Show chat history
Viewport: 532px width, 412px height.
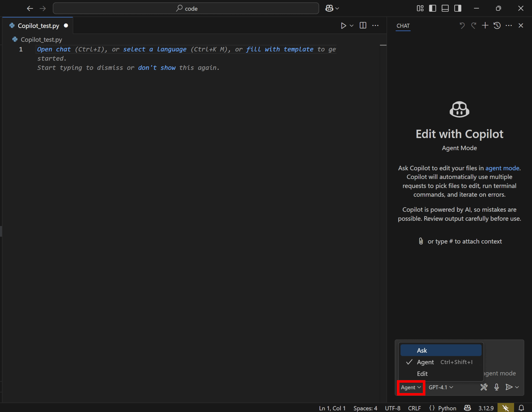497,25
